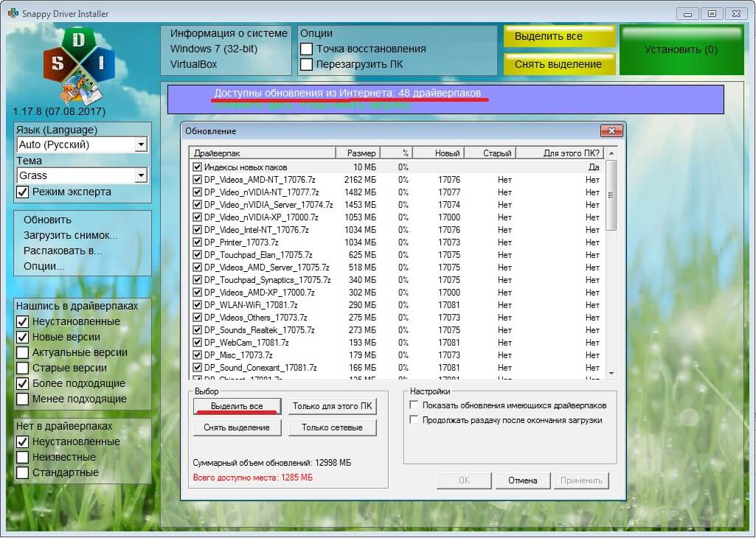Screen dimensions: 756x538
Task: Click the green Установить (0) button
Action: tap(682, 50)
